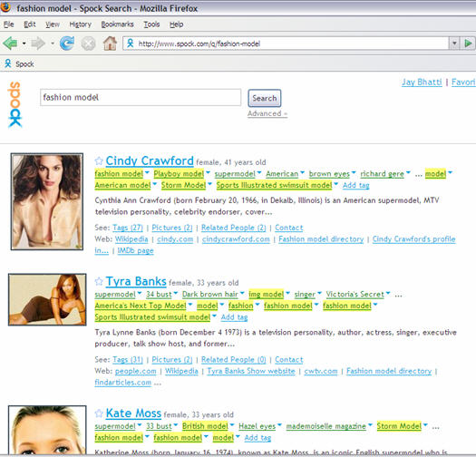
Task: Click the Sports Illustrated swimsuit model tag for Tyra Banks
Action: click(152, 317)
